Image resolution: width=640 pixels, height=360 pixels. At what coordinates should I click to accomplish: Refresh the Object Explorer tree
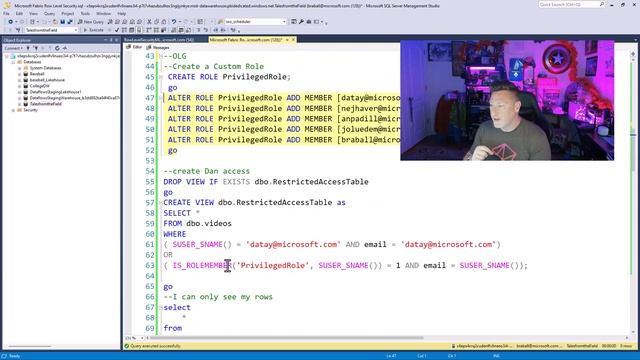pos(57,48)
